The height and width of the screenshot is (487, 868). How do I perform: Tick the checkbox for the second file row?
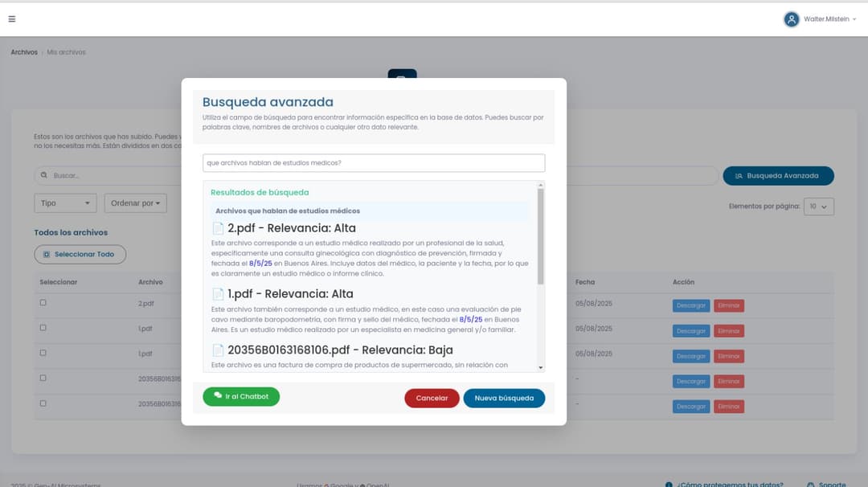(43, 328)
